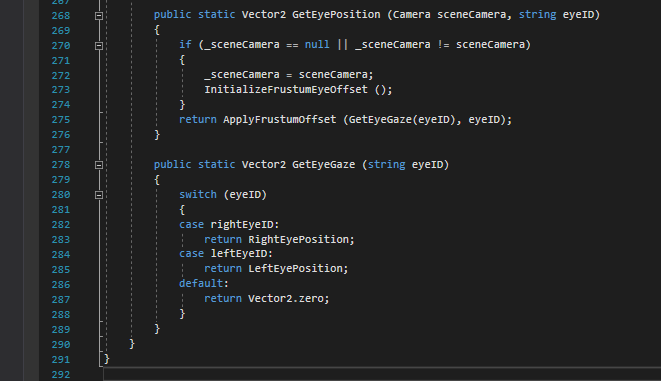
Task: Click the GetEyePosition method name in its declaration
Action: (x=336, y=15)
